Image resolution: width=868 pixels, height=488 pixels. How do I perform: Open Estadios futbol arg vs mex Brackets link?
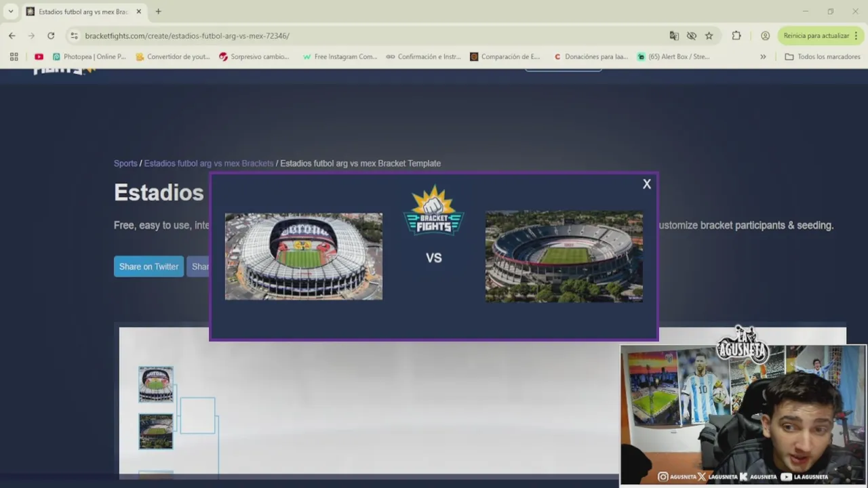pos(209,163)
